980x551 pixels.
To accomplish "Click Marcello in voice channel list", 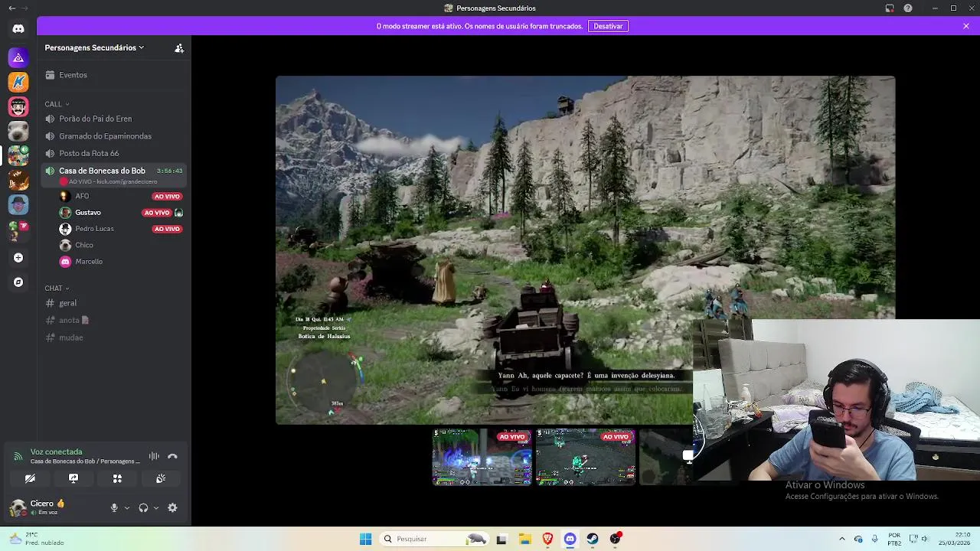I will (x=120, y=262).
